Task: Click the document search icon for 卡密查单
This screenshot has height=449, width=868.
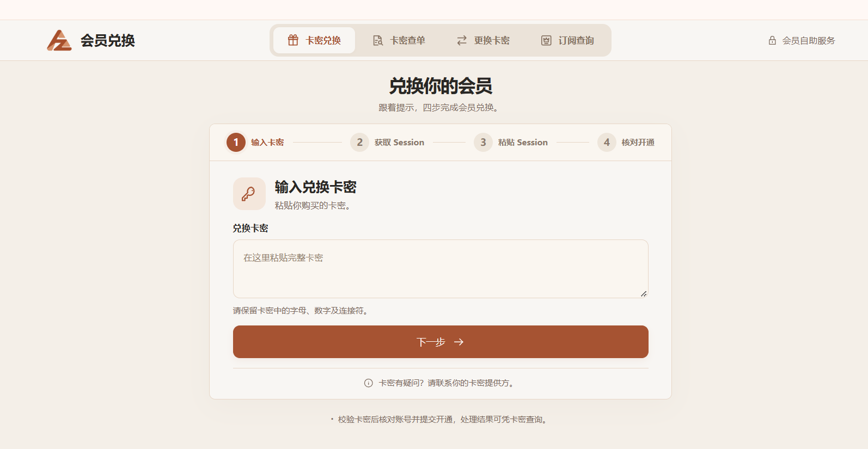Action: pos(377,40)
